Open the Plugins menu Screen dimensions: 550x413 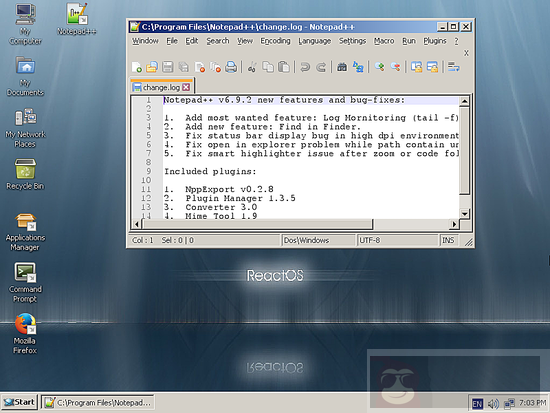click(435, 41)
